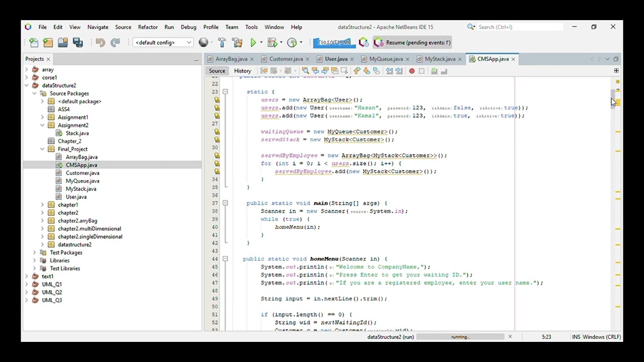This screenshot has height=362, width=644.
Task: Expand the Assignment1 package
Action: pos(43,117)
